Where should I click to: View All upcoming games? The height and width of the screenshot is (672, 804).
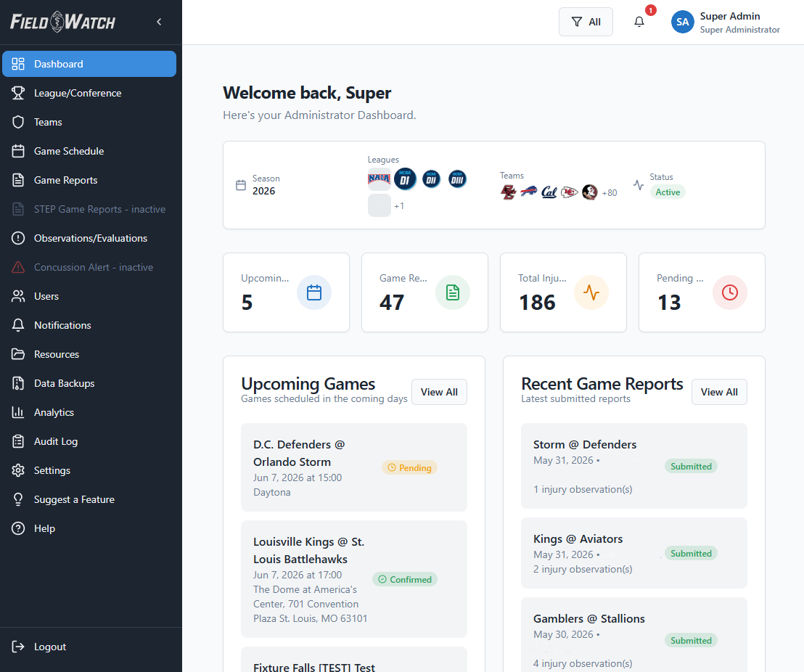[439, 392]
